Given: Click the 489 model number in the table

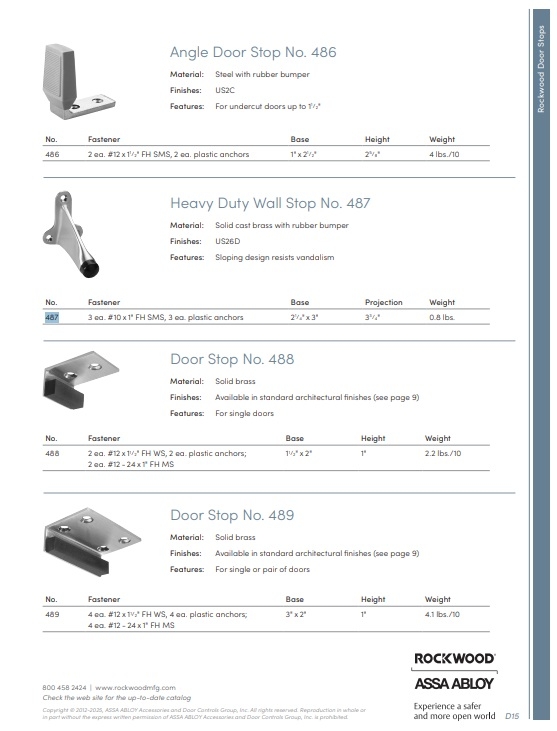Looking at the screenshot, I should pos(52,614).
